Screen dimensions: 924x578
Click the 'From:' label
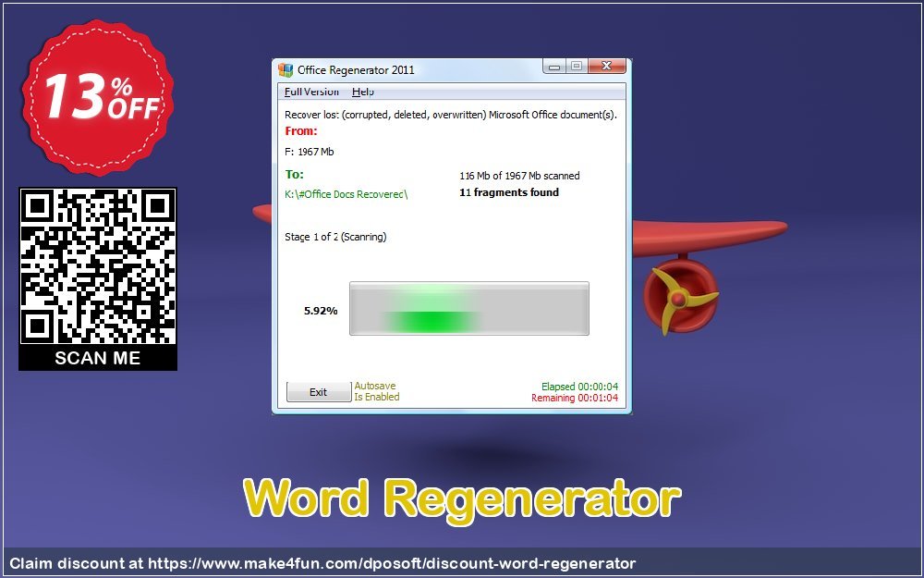click(300, 131)
